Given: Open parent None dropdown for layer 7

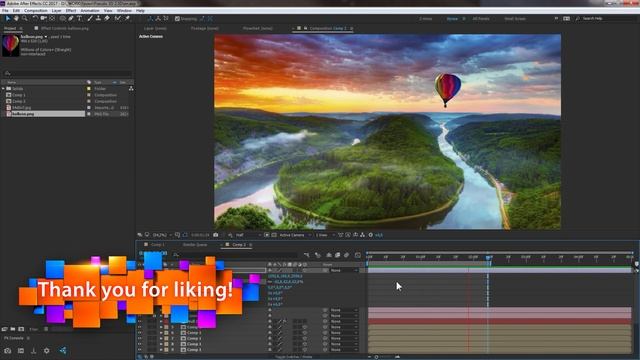Looking at the screenshot, I should [x=344, y=338].
